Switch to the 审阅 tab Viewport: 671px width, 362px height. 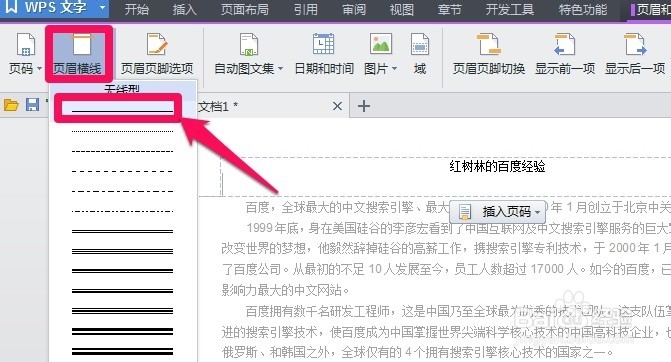pos(353,9)
